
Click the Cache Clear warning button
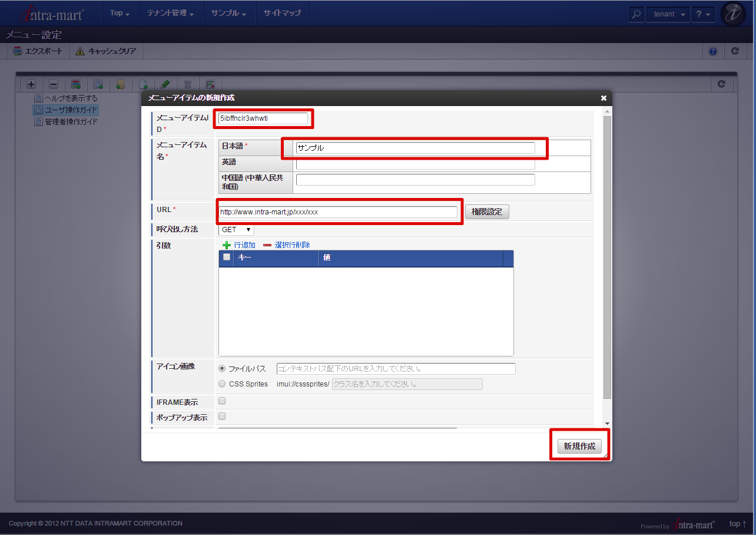point(106,51)
